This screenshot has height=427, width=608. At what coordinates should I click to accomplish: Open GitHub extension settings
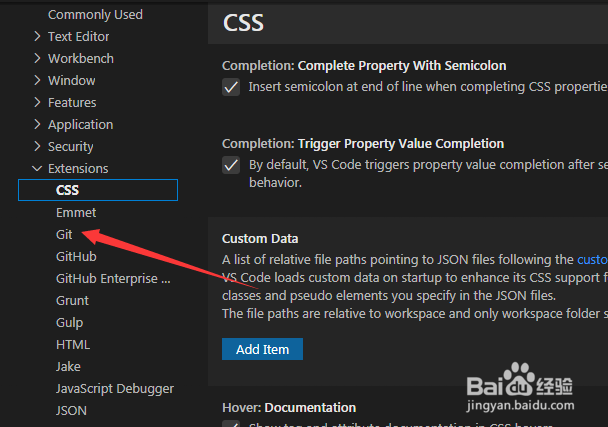(76, 257)
